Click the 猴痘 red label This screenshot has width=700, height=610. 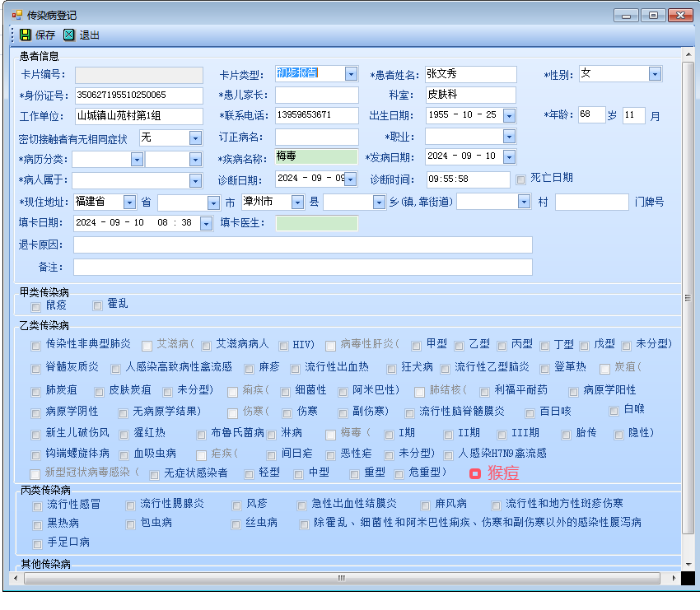point(503,473)
